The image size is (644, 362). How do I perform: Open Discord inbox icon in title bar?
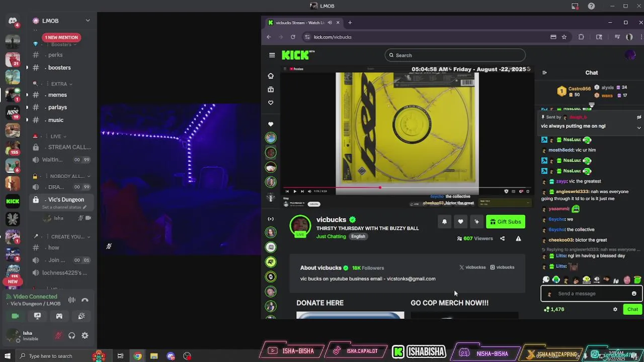click(x=575, y=6)
